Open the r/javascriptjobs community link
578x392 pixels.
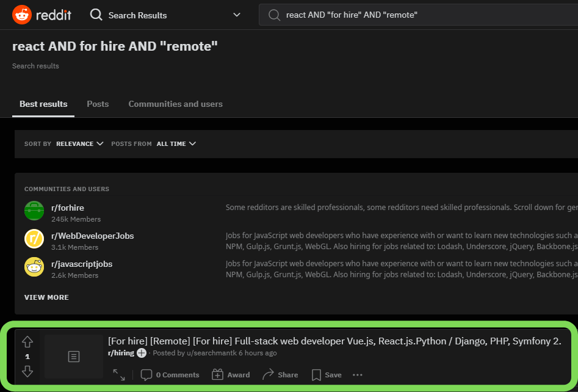point(82,264)
